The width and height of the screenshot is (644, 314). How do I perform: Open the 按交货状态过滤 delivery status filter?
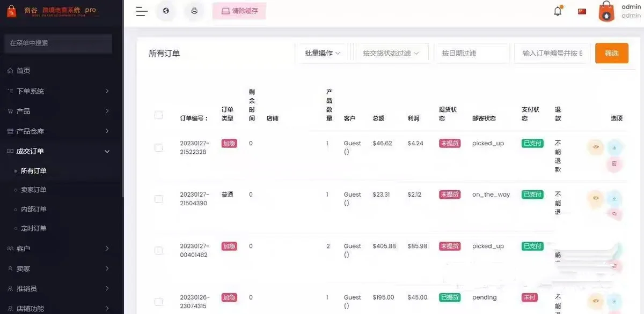(391, 53)
